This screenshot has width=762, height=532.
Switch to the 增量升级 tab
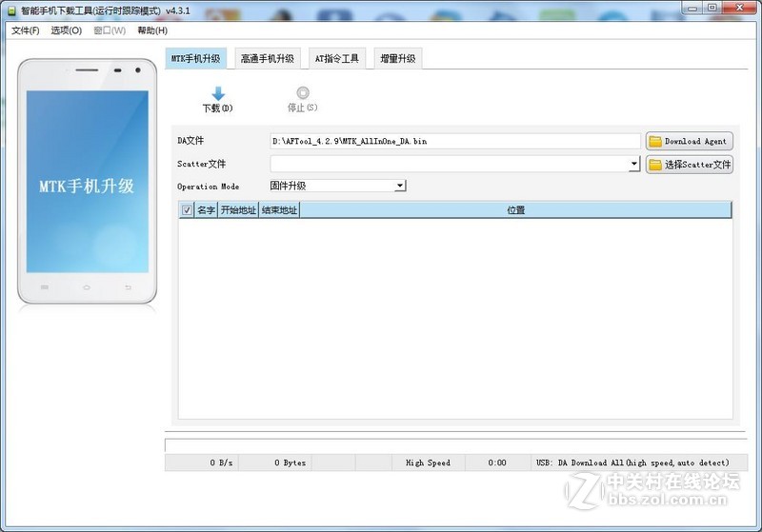[398, 59]
